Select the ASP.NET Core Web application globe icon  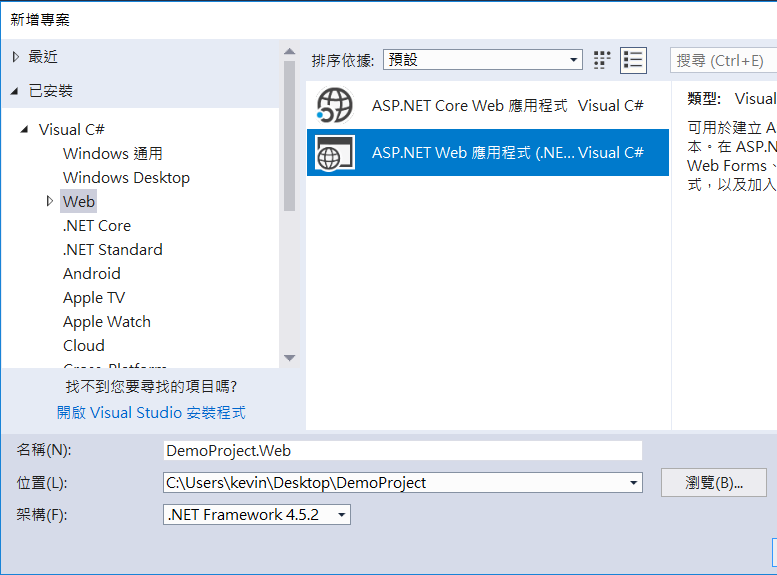click(x=334, y=105)
